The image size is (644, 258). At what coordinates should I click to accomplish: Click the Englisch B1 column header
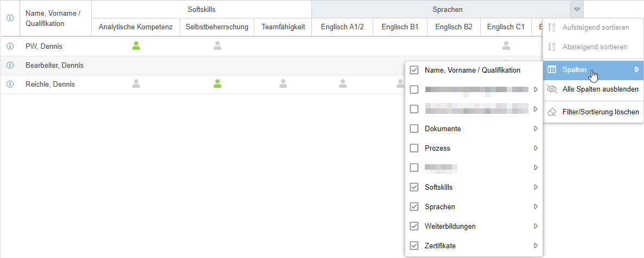coord(400,27)
